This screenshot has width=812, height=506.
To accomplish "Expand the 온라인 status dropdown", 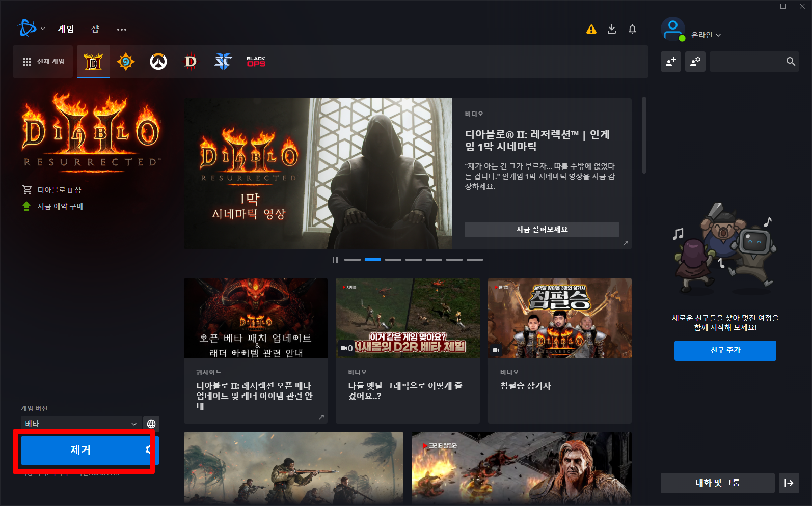I will (x=706, y=35).
